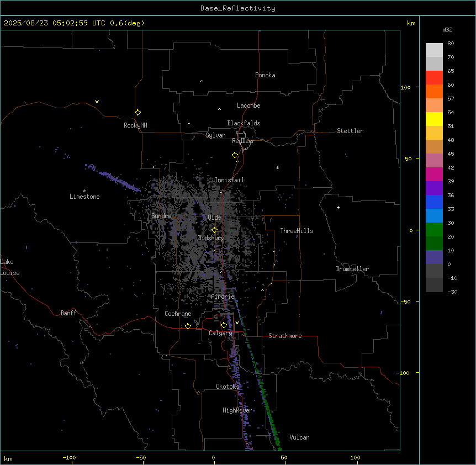Viewport: 476px width, 465px height.
Task: Select the yellow diamond marker above Calgary label
Action: point(224,325)
